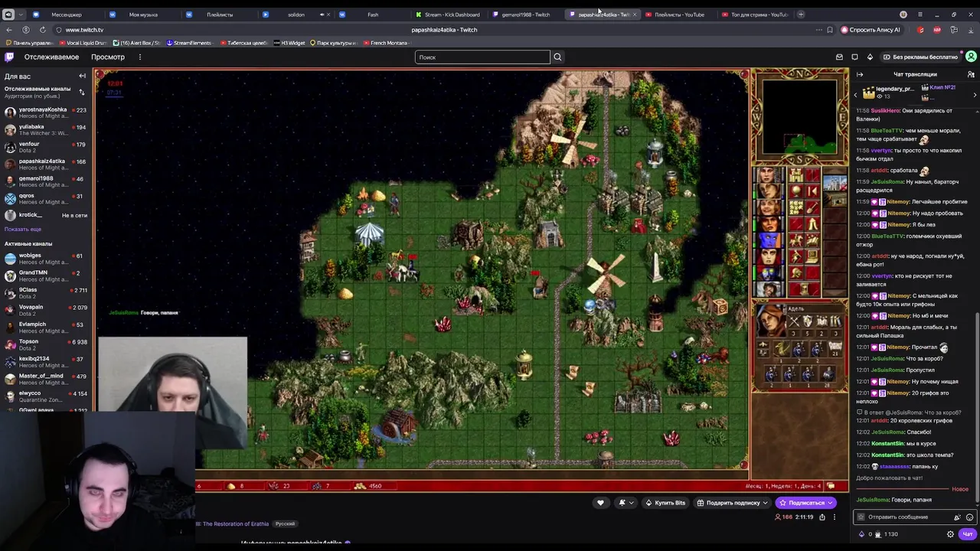
Task: Switch to the Моя музыка browser tab
Action: (x=143, y=15)
